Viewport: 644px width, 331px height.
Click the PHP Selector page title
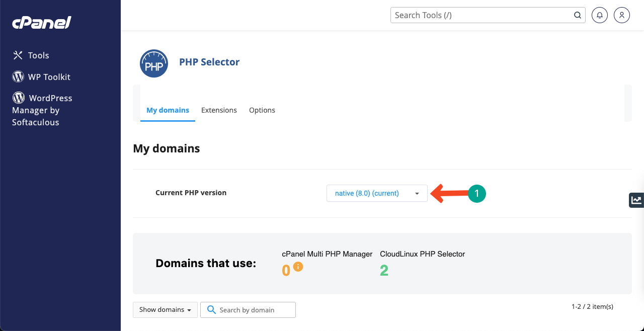(209, 62)
